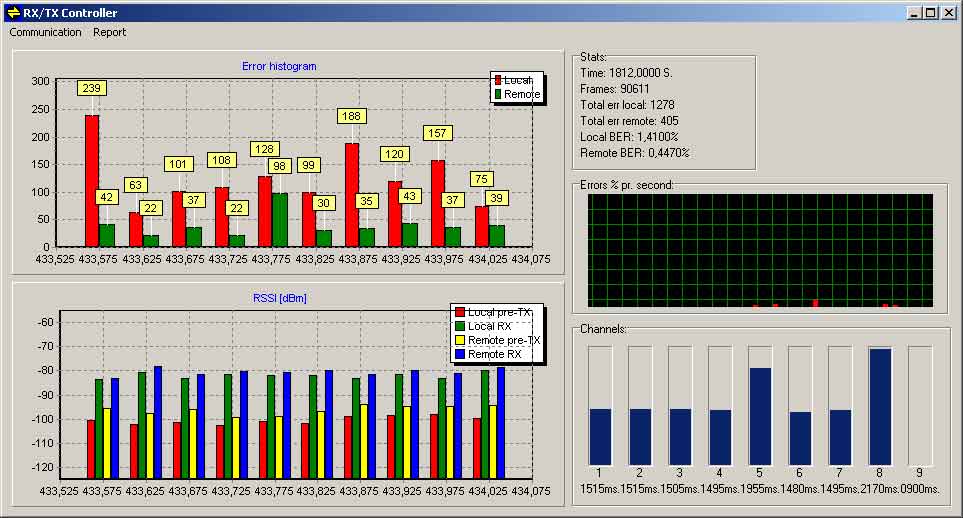Open the Communication menu
The width and height of the screenshot is (963, 518).
45,33
